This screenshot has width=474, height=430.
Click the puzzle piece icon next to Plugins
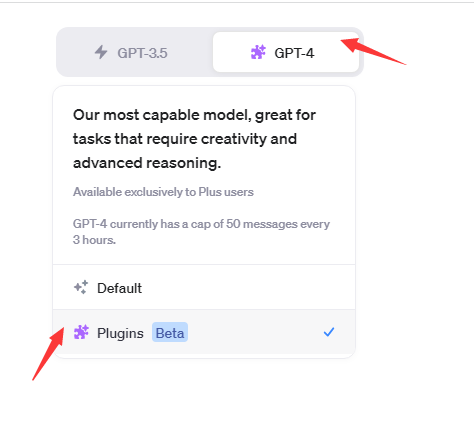click(81, 332)
